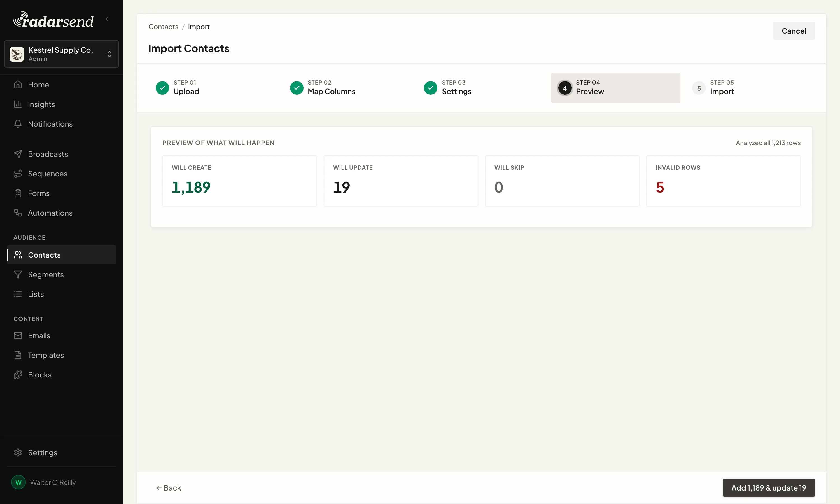
Task: Open Lists page
Action: pyautogui.click(x=61, y=294)
